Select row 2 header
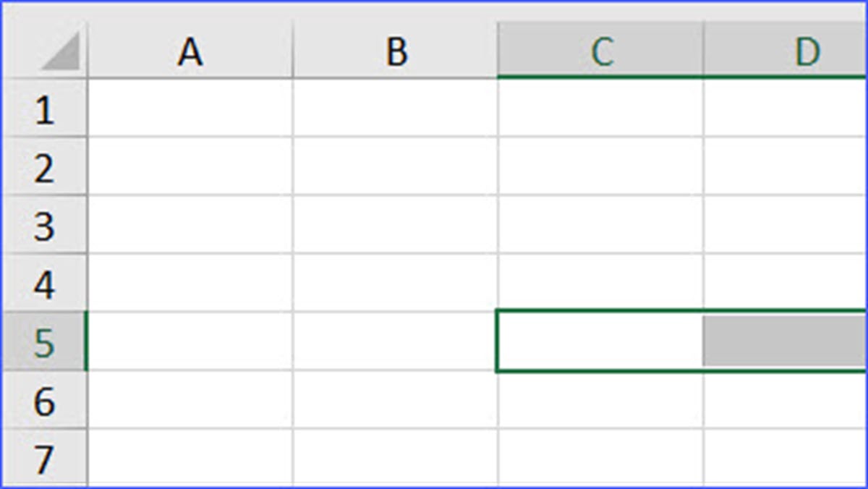This screenshot has height=489, width=868. click(44, 167)
